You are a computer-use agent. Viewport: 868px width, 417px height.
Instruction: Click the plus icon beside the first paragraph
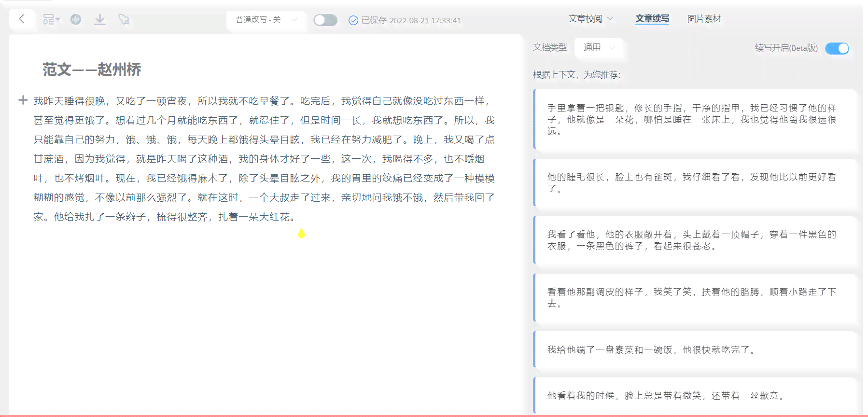click(x=23, y=100)
